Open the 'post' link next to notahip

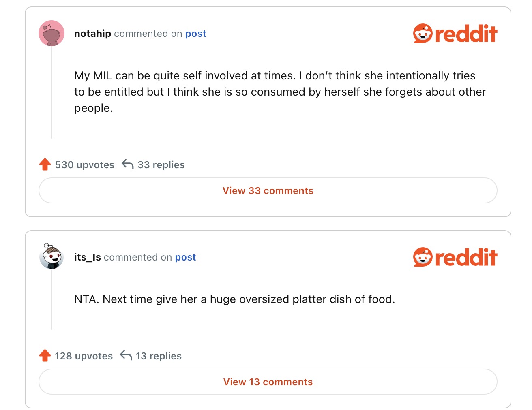click(195, 34)
